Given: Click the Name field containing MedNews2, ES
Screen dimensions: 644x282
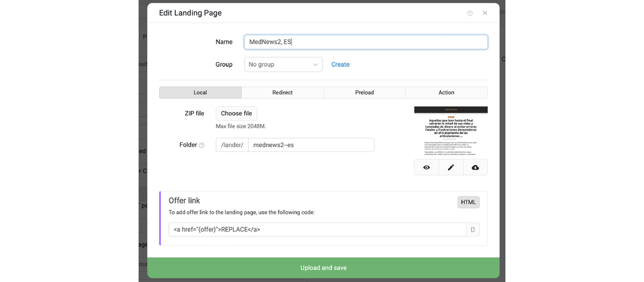Looking at the screenshot, I should pyautogui.click(x=366, y=42).
